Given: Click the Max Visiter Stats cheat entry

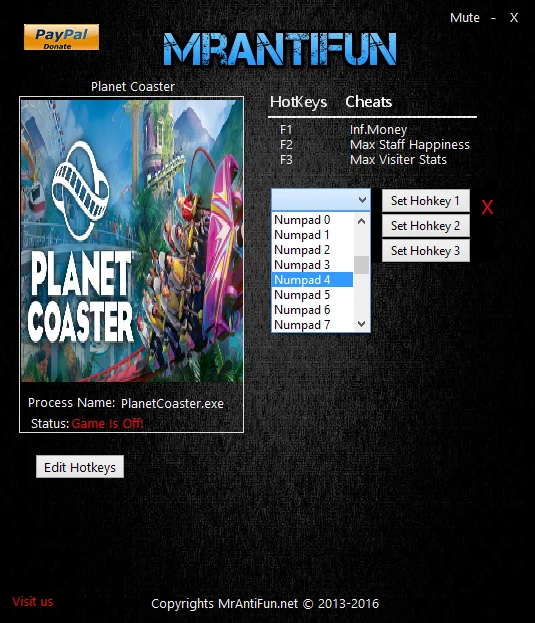Looking at the screenshot, I should point(398,160).
